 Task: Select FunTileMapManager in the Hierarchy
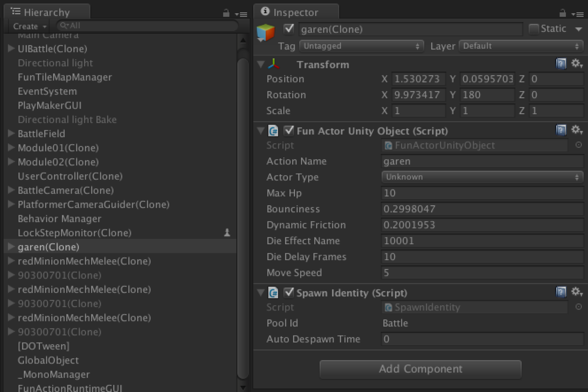coord(64,77)
